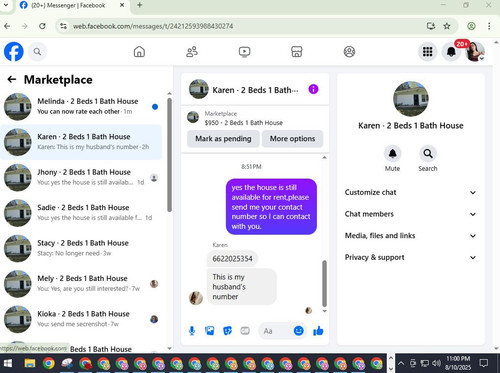500x373 pixels.
Task: Open the Windows Start button
Action: tap(7, 363)
